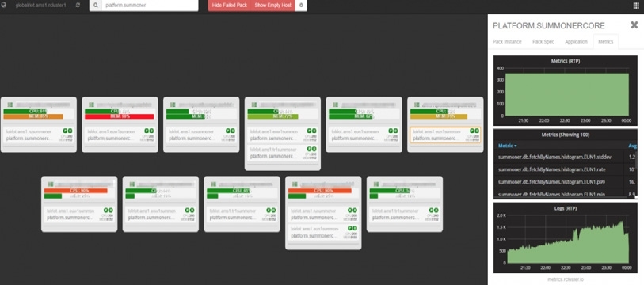This screenshot has width=644, height=285.
Task: Open the gear settings icon beside Show Empty Host
Action: click(301, 6)
